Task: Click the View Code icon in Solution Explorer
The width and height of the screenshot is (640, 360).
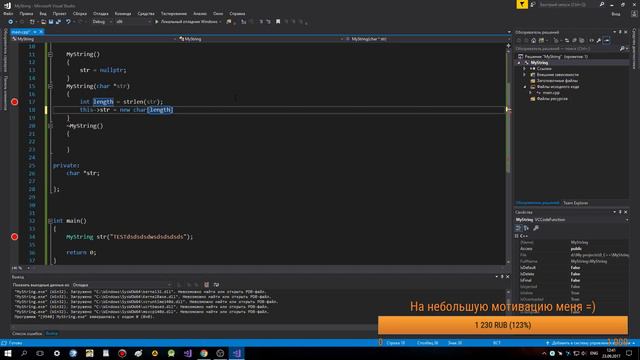Action: (591, 40)
